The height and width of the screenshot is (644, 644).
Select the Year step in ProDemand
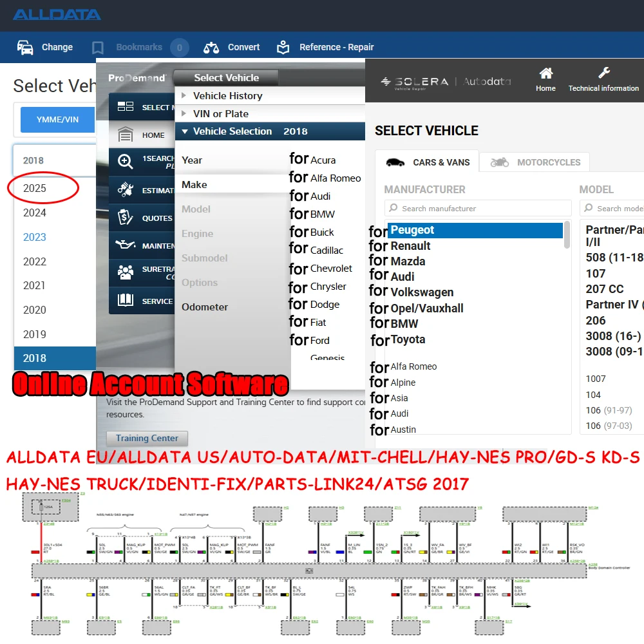pos(192,160)
